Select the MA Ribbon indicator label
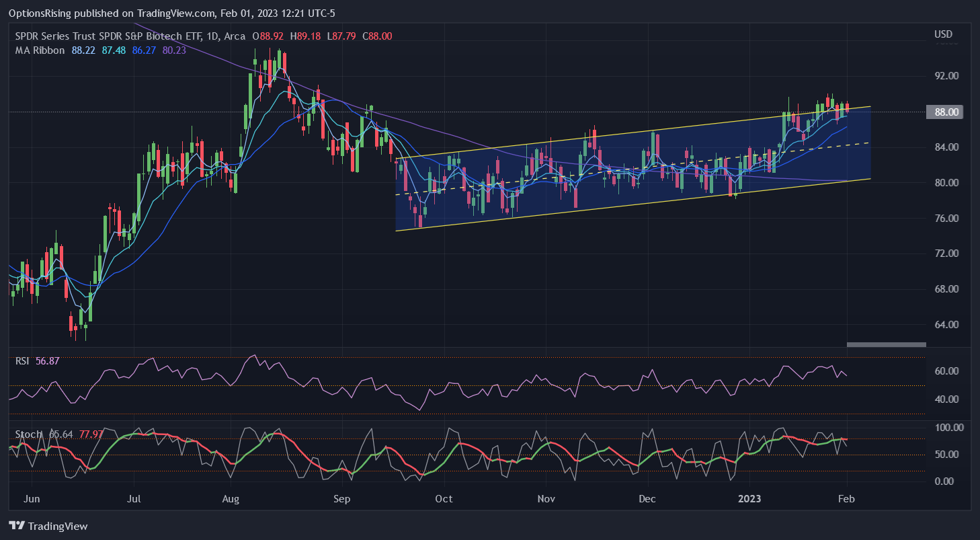The image size is (980, 540). (40, 50)
